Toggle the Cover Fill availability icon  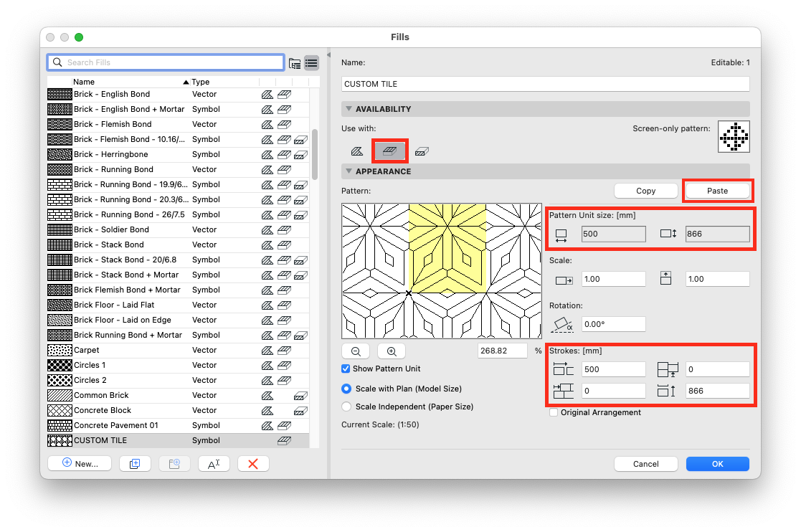390,151
